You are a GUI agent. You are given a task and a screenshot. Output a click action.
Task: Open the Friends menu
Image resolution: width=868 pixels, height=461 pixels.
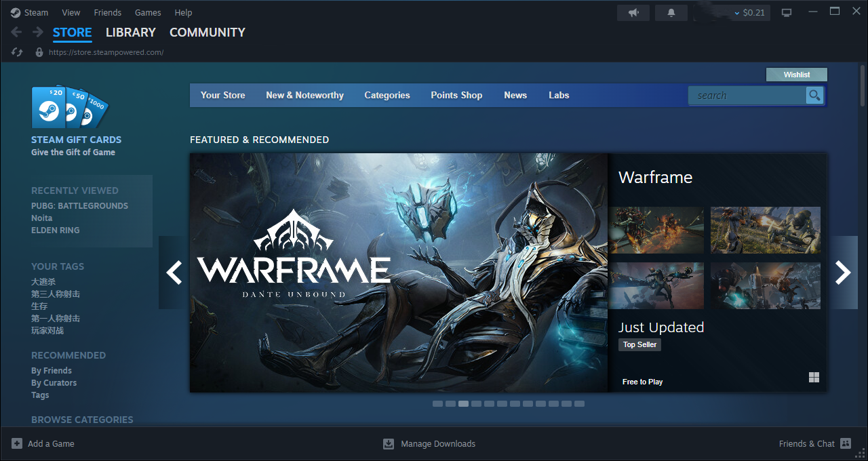click(x=108, y=12)
